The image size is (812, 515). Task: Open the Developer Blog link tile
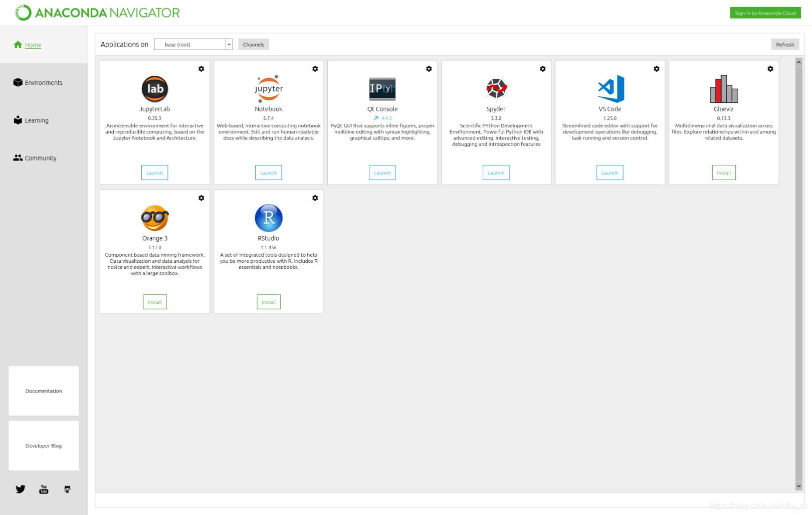point(44,445)
